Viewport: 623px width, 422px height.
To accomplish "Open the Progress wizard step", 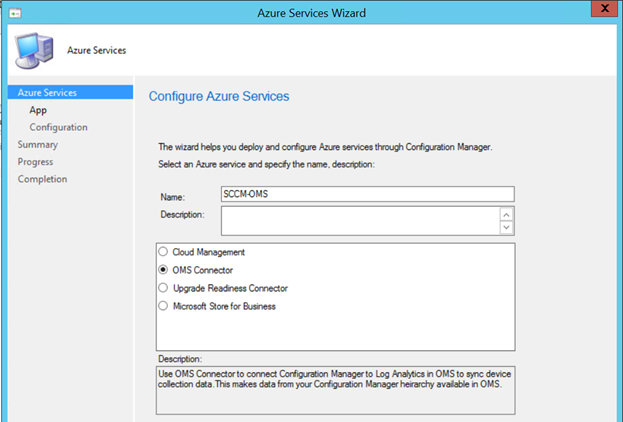I will (x=35, y=162).
